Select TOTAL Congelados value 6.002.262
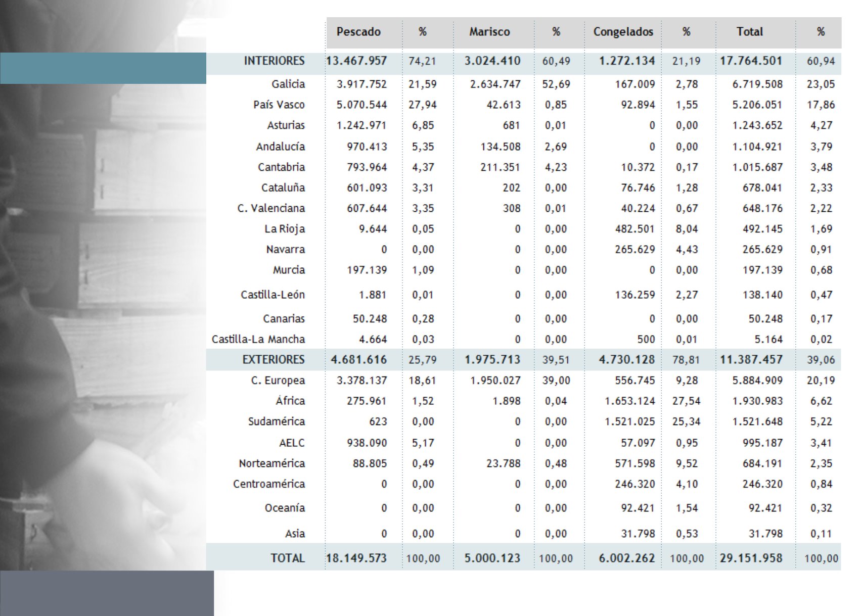This screenshot has height=616, width=862. pos(627,558)
